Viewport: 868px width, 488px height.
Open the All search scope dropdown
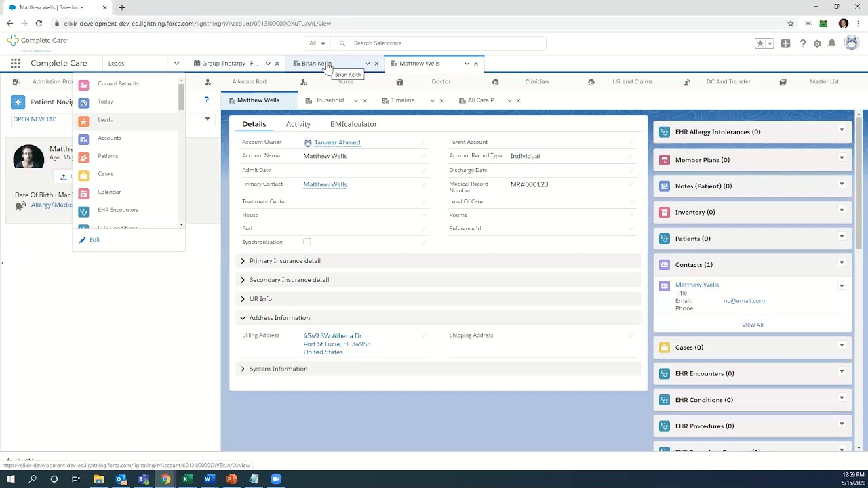tap(317, 43)
